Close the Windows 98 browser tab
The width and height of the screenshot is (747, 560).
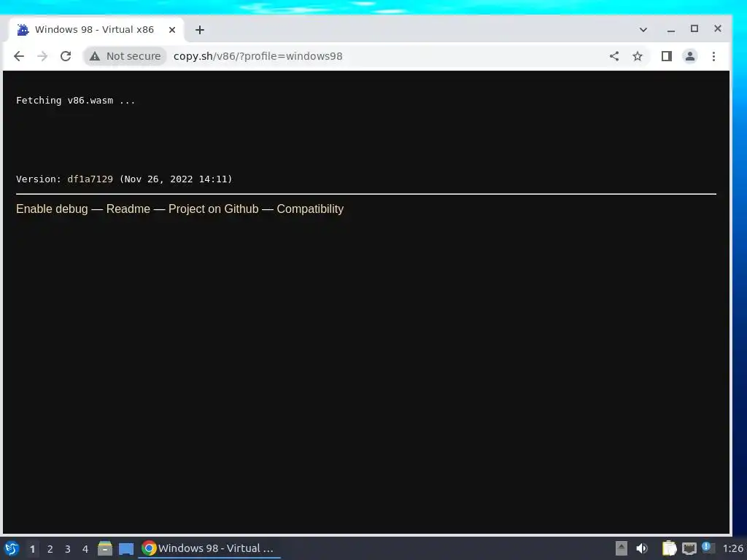(172, 29)
